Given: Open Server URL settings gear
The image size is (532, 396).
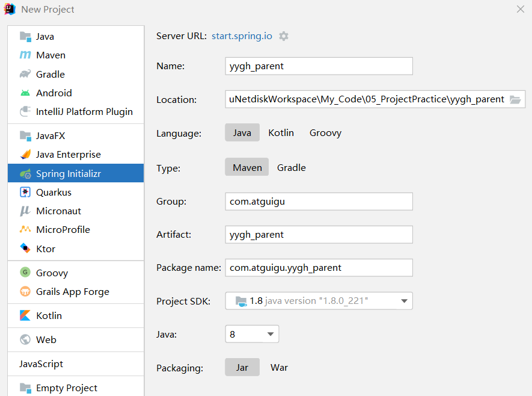Looking at the screenshot, I should pyautogui.click(x=284, y=36).
